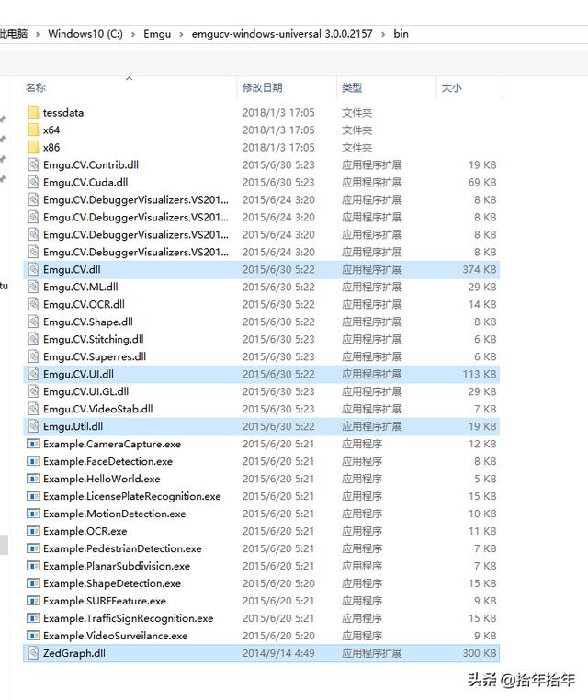Screen dimensions: 588x700
Task: Click the Emgu.CV.UI.GL.dll file icon
Action: [33, 391]
